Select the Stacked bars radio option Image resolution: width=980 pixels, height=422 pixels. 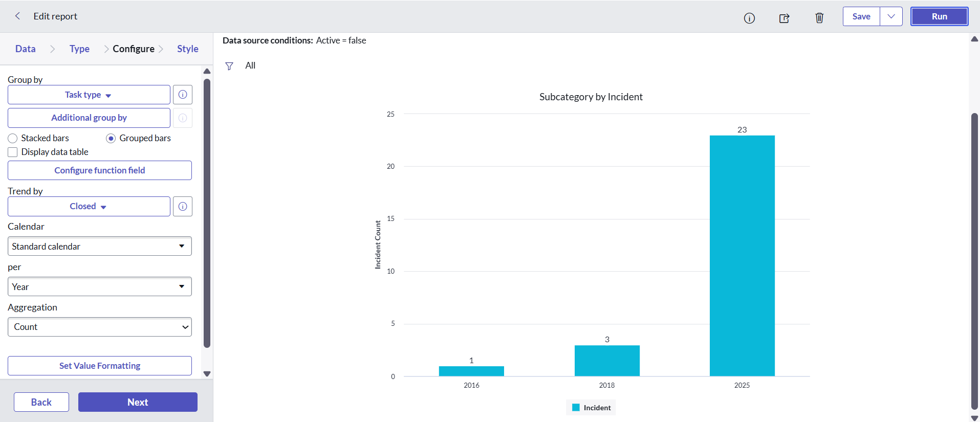tap(13, 138)
